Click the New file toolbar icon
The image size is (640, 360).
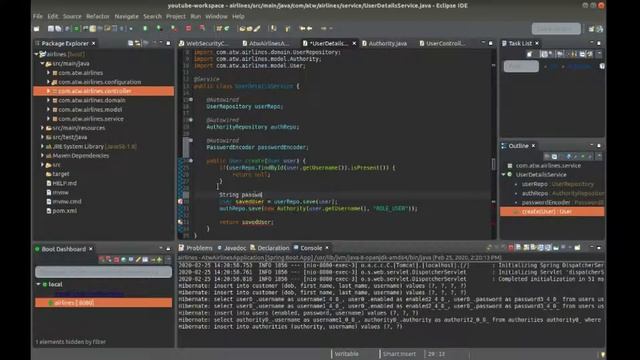tap(37, 29)
